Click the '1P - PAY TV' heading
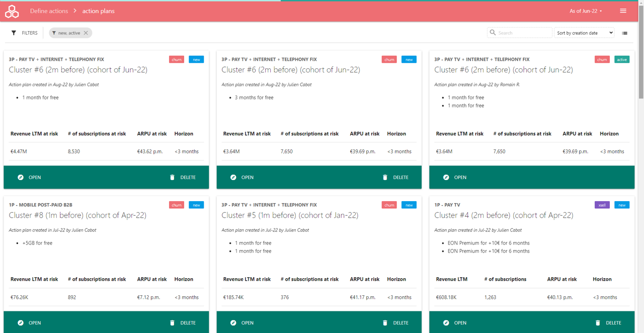Screen dimensions: 644x333 (x=447, y=205)
